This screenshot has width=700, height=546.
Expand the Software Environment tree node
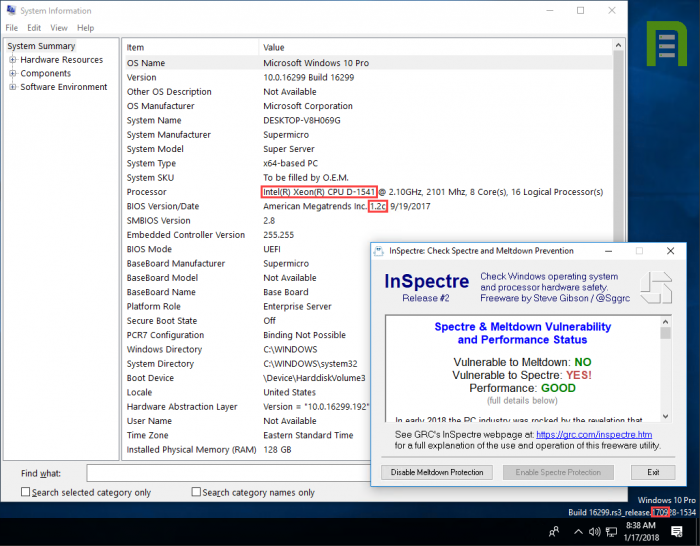point(12,87)
